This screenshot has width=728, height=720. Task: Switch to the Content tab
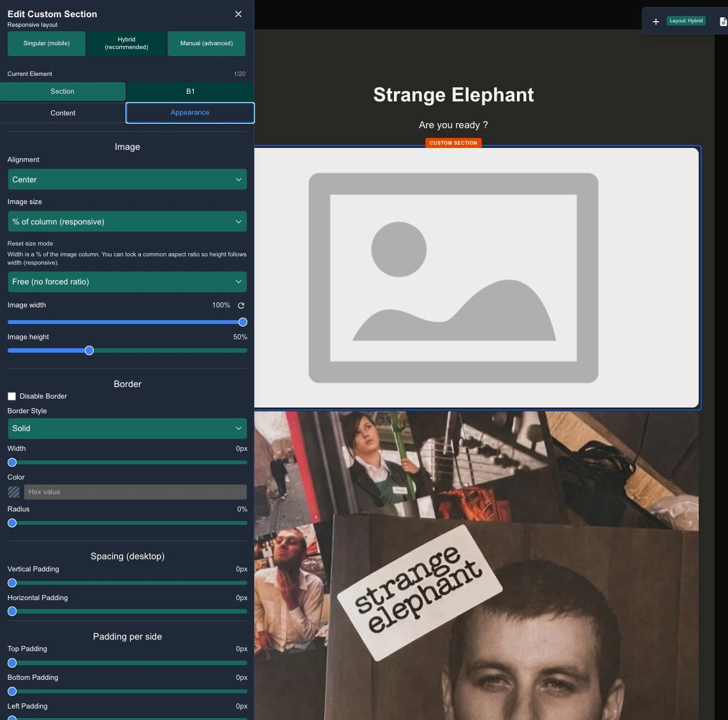click(62, 113)
